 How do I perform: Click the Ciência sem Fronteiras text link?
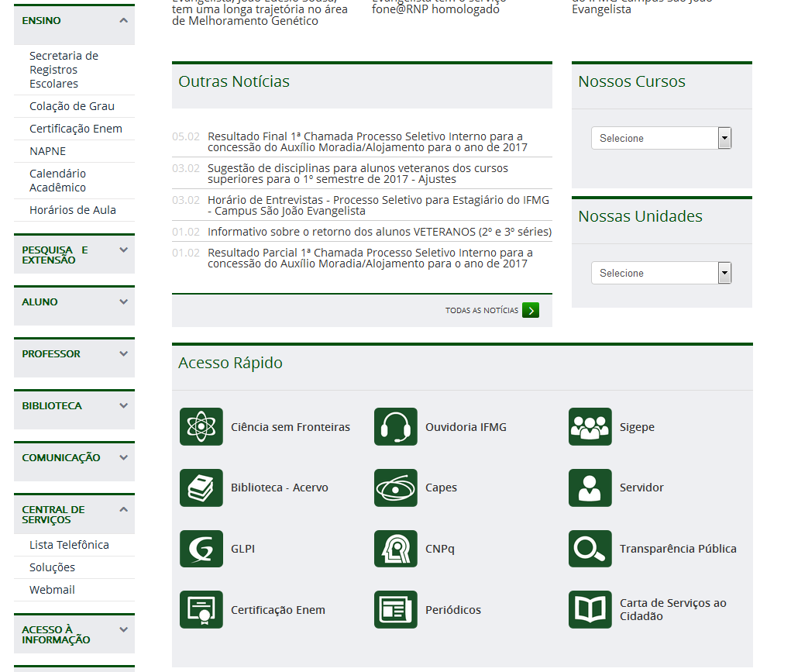[291, 427]
